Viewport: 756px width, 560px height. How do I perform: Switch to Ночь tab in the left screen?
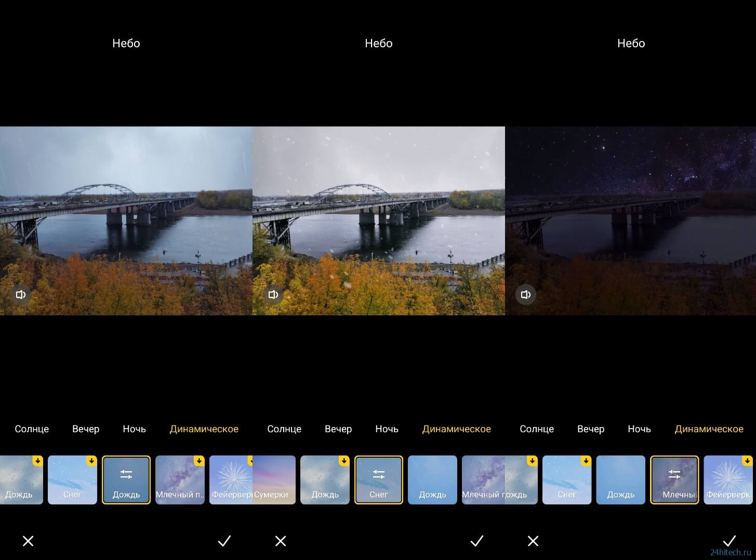(x=134, y=429)
